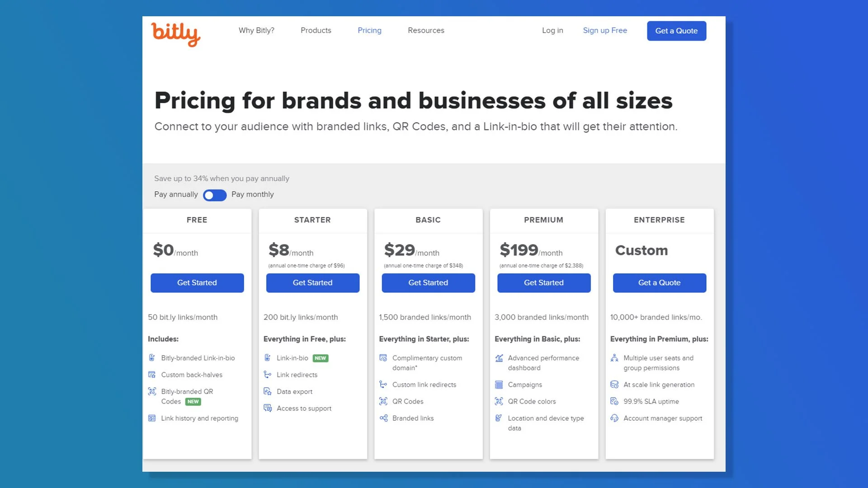Click the Custom back-halves feature icon
The width and height of the screenshot is (868, 488).
tap(152, 375)
